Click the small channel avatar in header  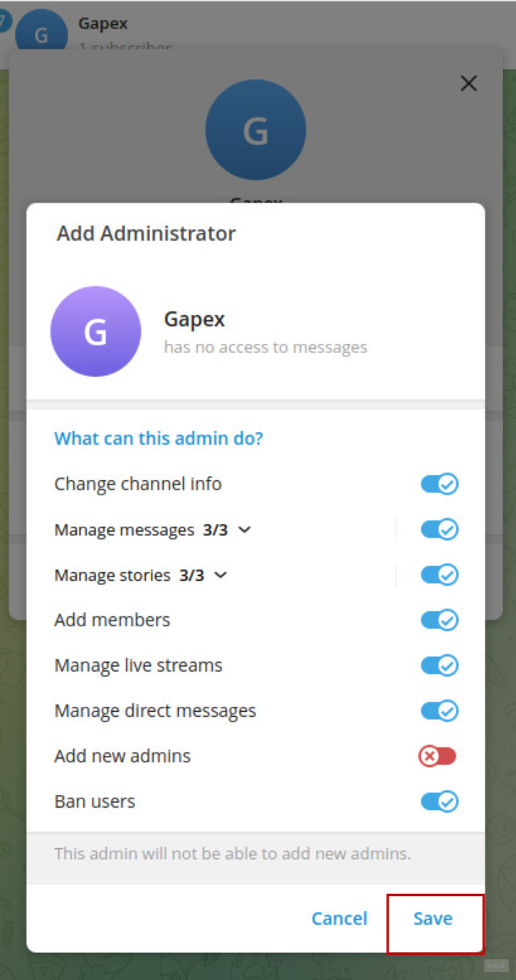click(41, 32)
